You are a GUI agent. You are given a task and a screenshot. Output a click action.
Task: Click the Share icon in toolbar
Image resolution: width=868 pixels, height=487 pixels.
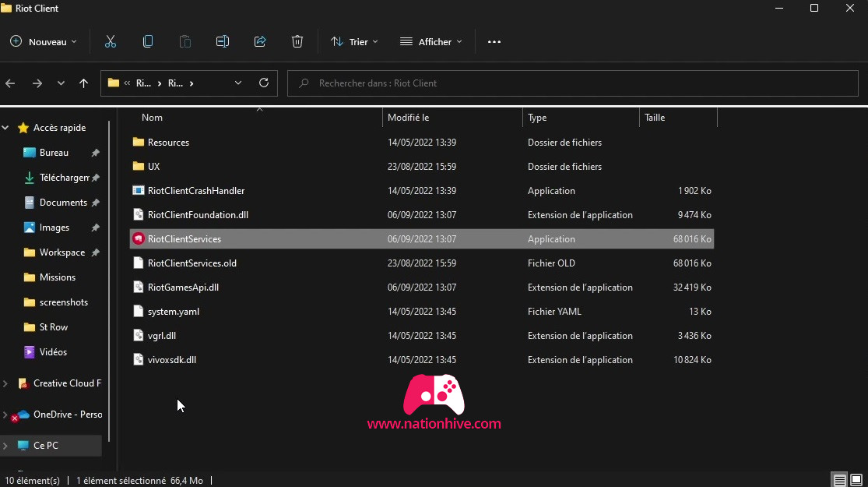(260, 41)
